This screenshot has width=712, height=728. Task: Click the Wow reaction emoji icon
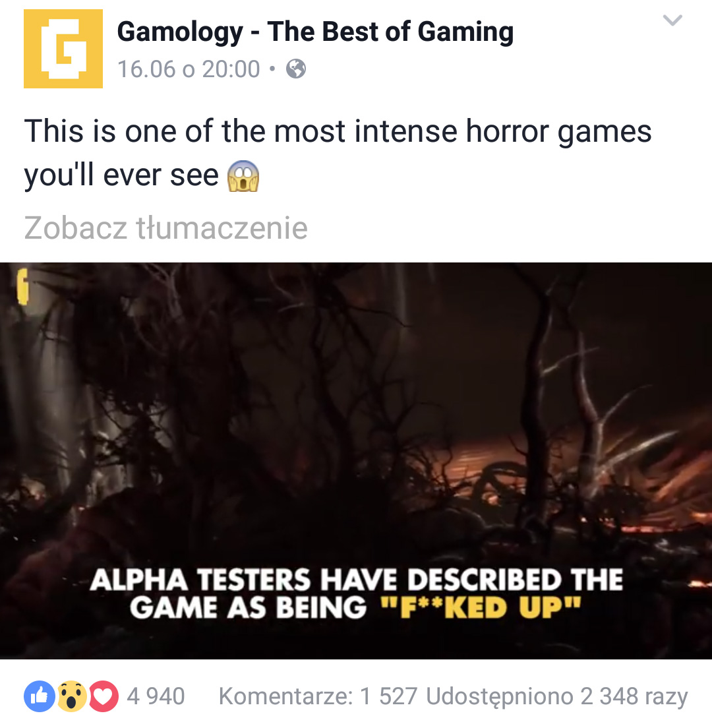(x=71, y=696)
